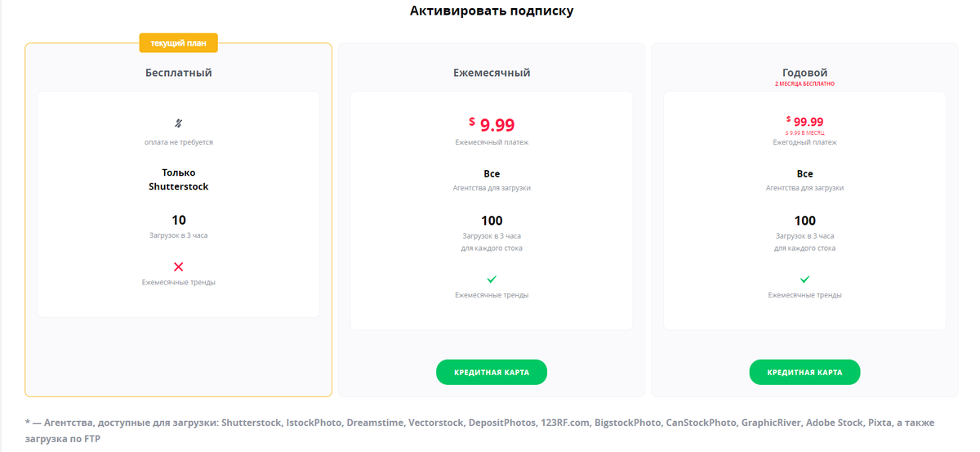Click the 100 uploads limit in yearly plan
Screen dimensions: 980x452
coord(804,221)
